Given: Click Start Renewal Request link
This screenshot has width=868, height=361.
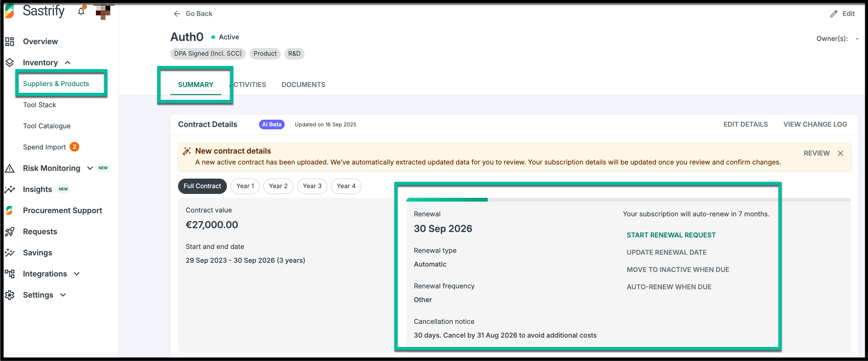Looking at the screenshot, I should [671, 235].
